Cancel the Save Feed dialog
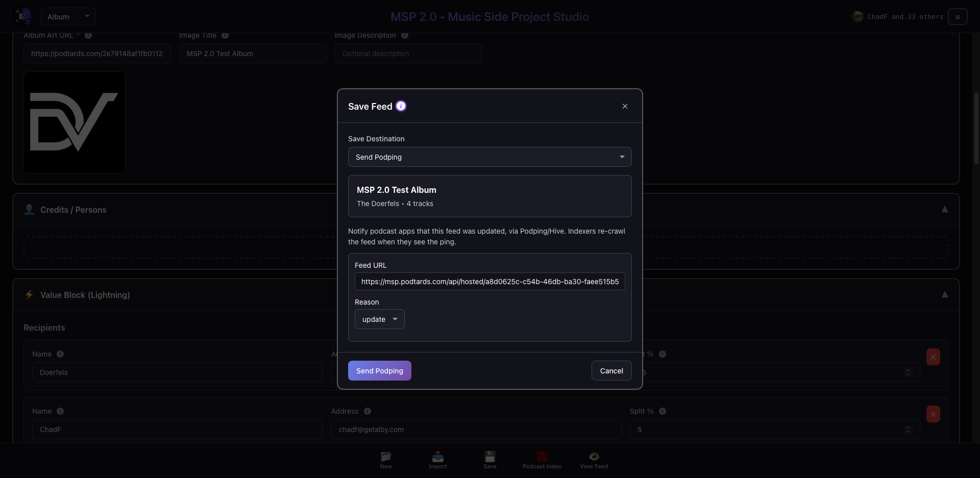This screenshot has width=980, height=478. (611, 371)
